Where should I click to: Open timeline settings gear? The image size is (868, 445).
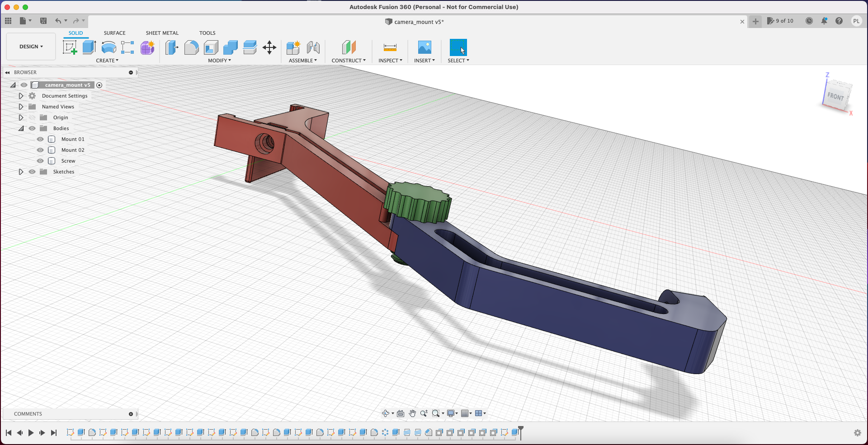click(857, 433)
